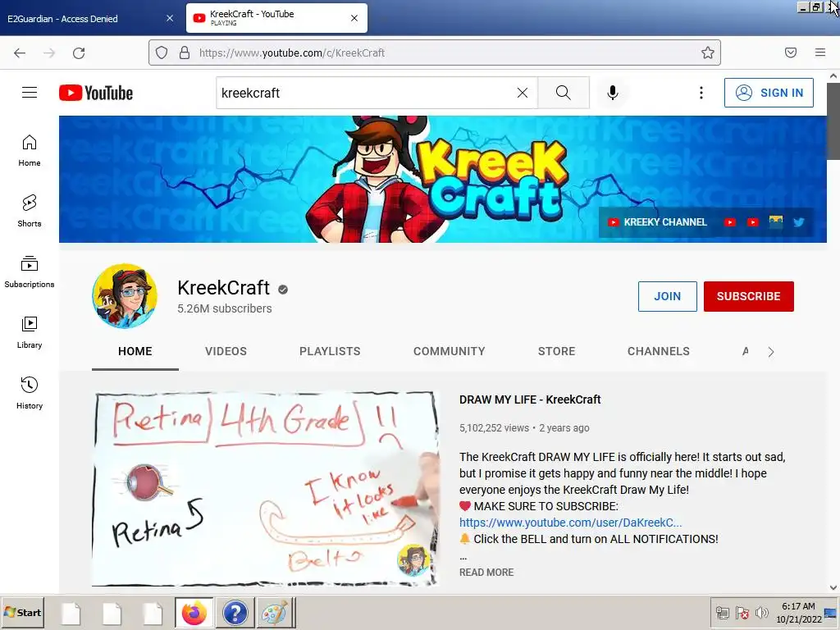Viewport: 840px width, 630px height.
Task: Select the STORE channel tab
Action: 557,351
